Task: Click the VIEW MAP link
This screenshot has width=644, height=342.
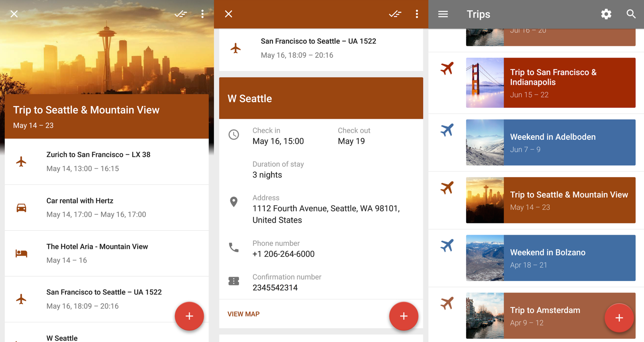Action: [x=244, y=314]
